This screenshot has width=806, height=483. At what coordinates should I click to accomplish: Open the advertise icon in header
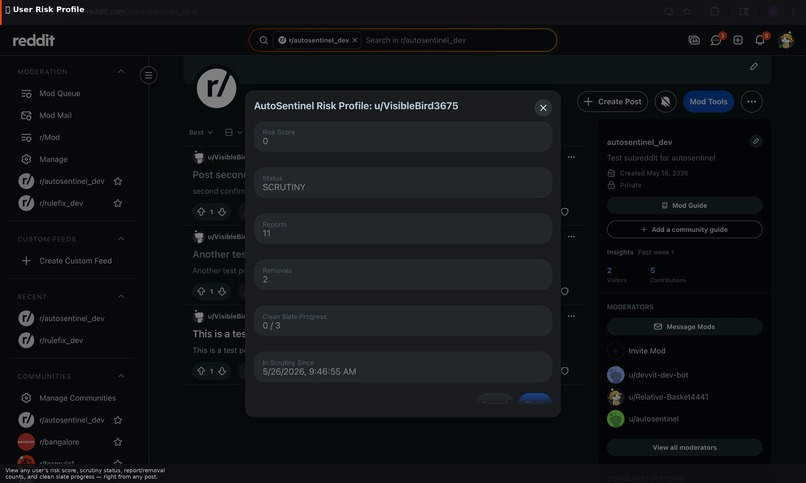pyautogui.click(x=694, y=40)
